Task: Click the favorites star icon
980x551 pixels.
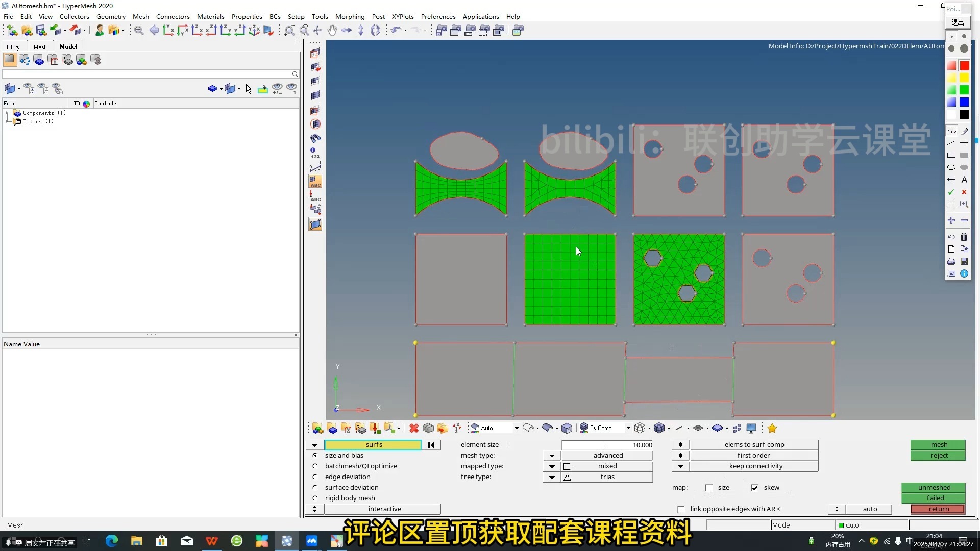Action: 772,429
